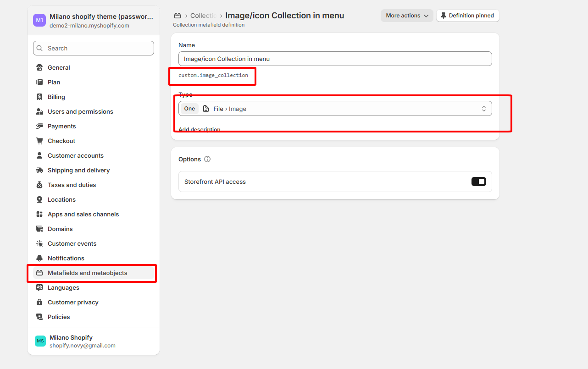Click the Locations pin icon

pyautogui.click(x=39, y=199)
